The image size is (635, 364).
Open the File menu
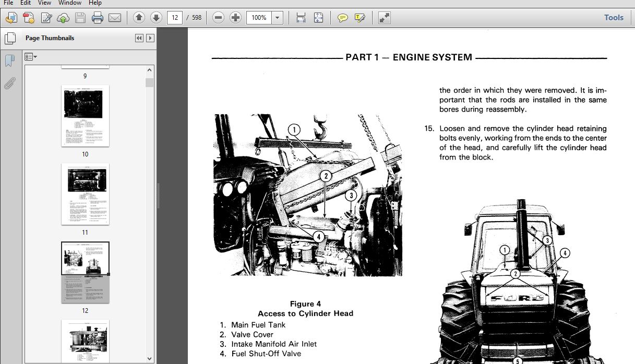pos(8,3)
